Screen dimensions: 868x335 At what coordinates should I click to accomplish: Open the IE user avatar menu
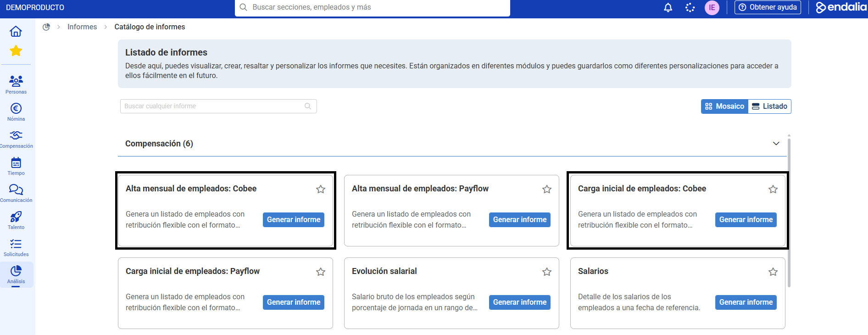click(x=712, y=7)
